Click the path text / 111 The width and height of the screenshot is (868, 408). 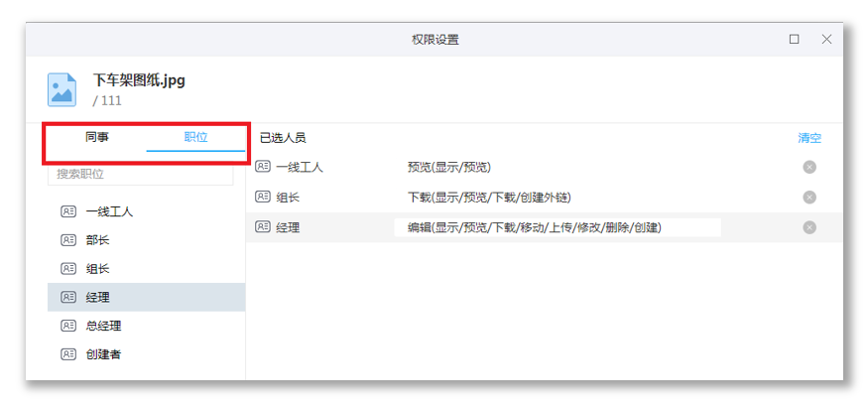107,101
